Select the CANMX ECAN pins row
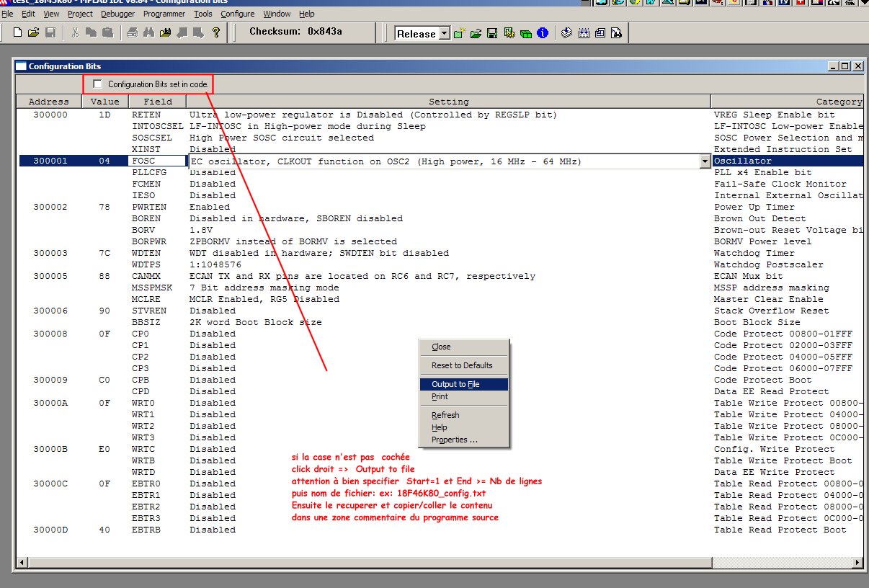This screenshot has width=869, height=588. 440,276
